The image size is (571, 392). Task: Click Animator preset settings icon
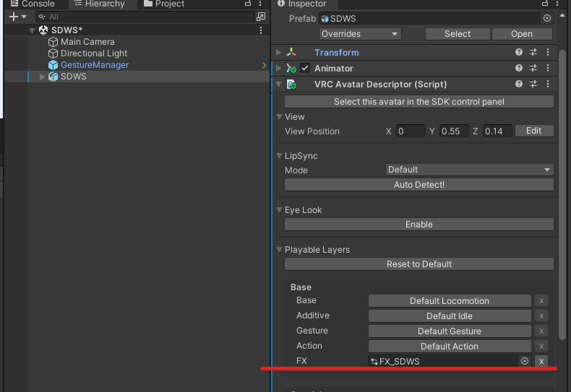[x=533, y=69]
